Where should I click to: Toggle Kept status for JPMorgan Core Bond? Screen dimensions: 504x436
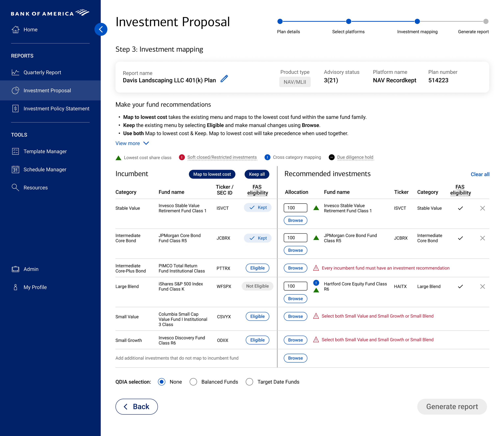click(258, 238)
